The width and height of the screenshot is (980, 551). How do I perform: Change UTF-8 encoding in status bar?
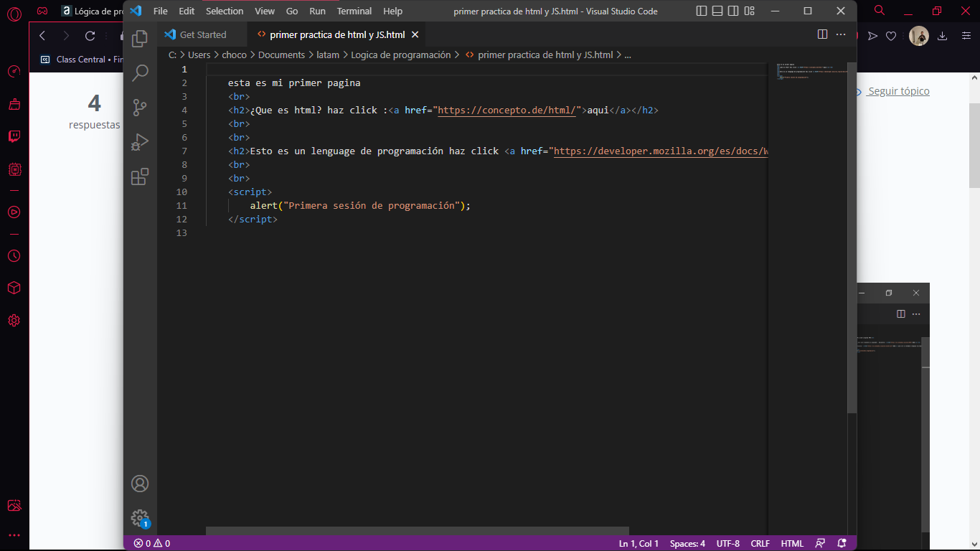pyautogui.click(x=727, y=543)
